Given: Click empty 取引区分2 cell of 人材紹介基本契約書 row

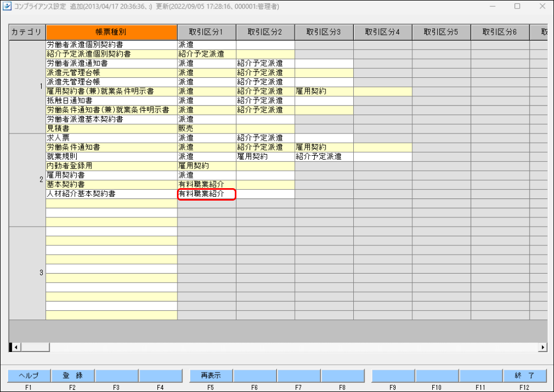Looking at the screenshot, I should click(265, 194).
